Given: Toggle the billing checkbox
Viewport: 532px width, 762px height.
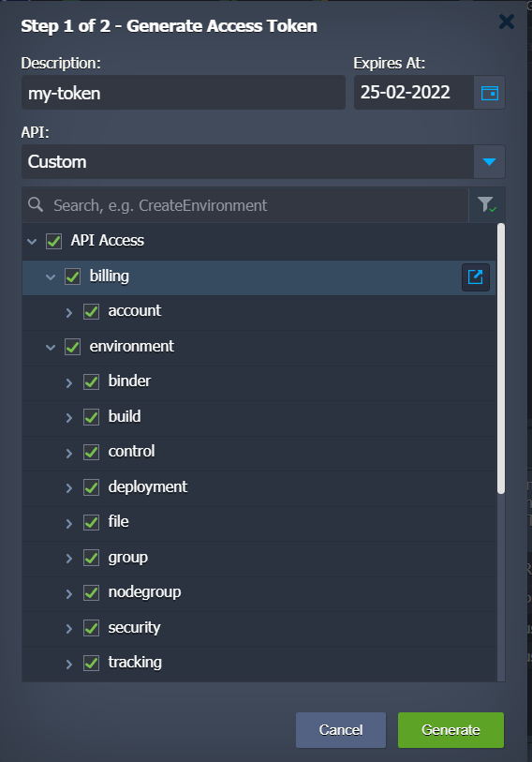Looking at the screenshot, I should click(72, 276).
